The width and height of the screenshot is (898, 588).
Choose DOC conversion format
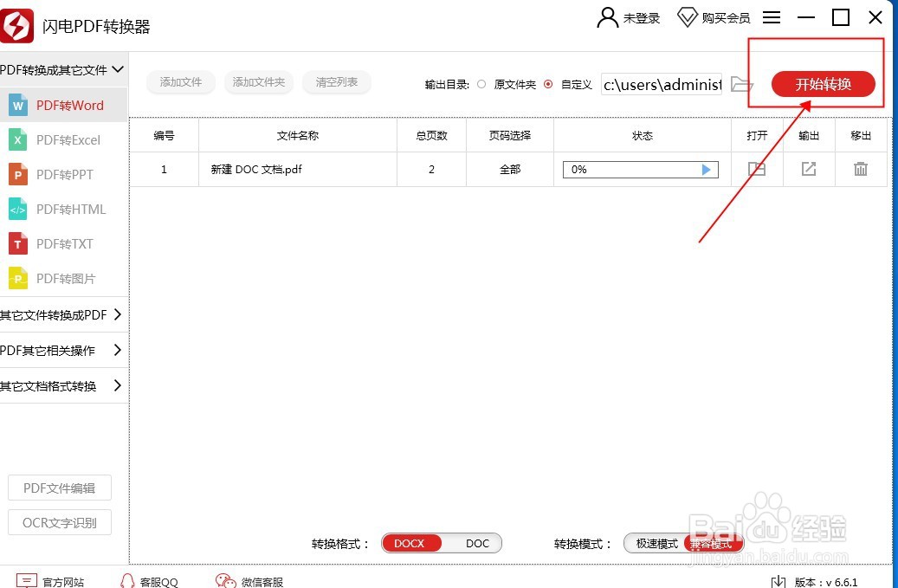[x=477, y=543]
